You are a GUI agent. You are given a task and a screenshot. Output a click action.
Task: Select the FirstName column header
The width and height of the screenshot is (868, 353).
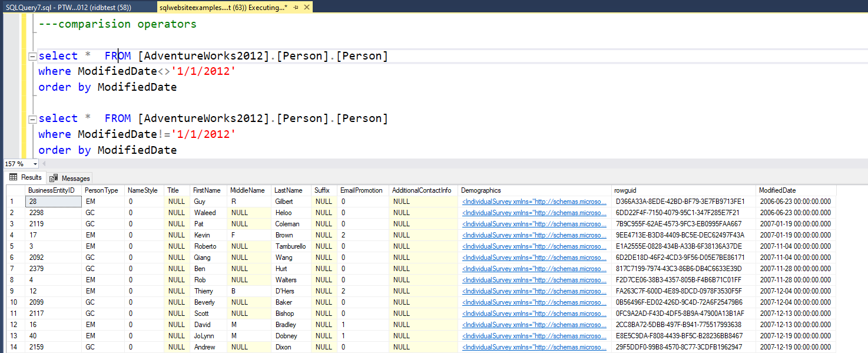[x=208, y=190]
